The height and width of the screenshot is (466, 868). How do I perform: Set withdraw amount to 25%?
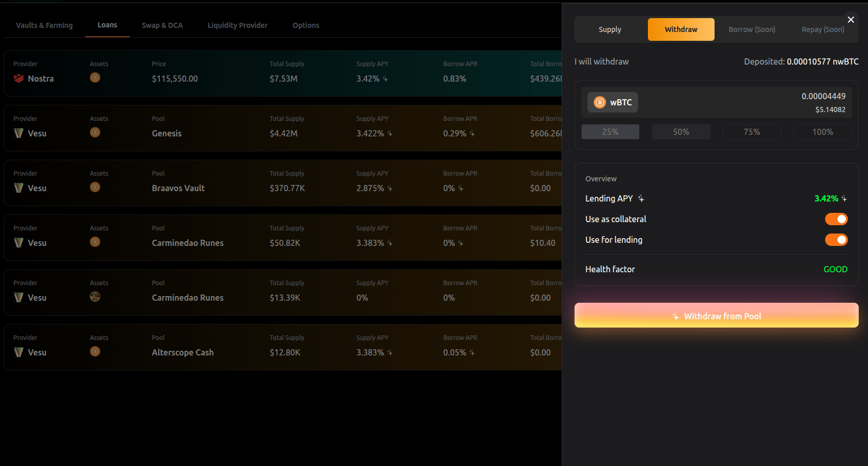[x=610, y=132]
